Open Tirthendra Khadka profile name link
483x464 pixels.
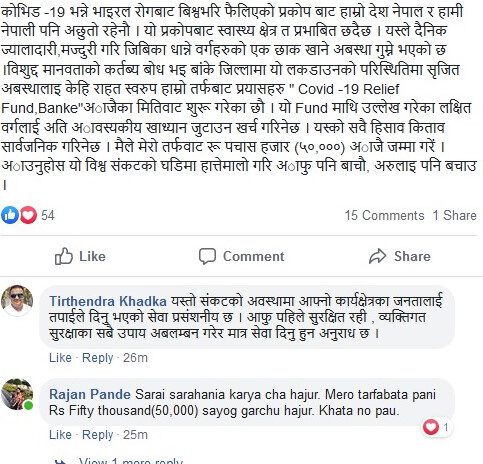tap(108, 301)
